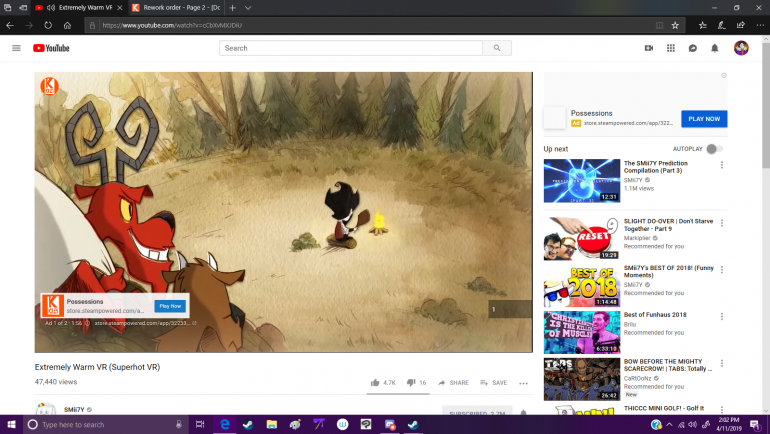Open Task View on the taskbar
This screenshot has width=770, height=434.
click(200, 424)
